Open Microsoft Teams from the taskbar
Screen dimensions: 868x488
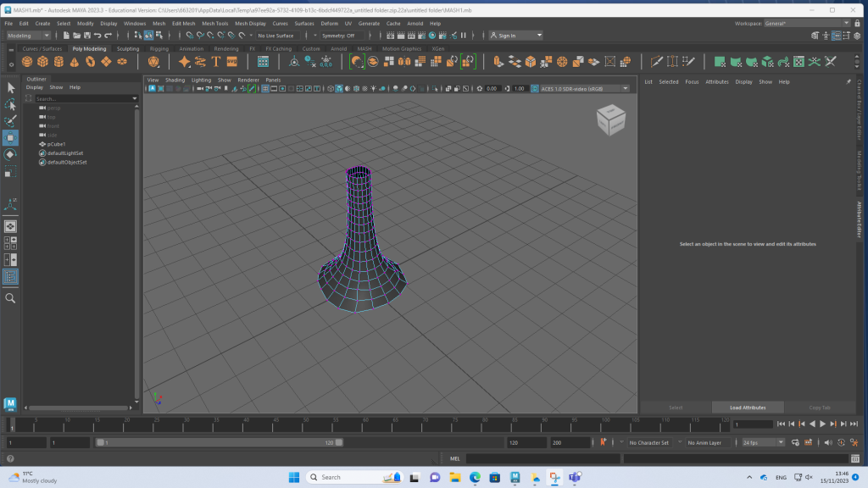pyautogui.click(x=575, y=477)
